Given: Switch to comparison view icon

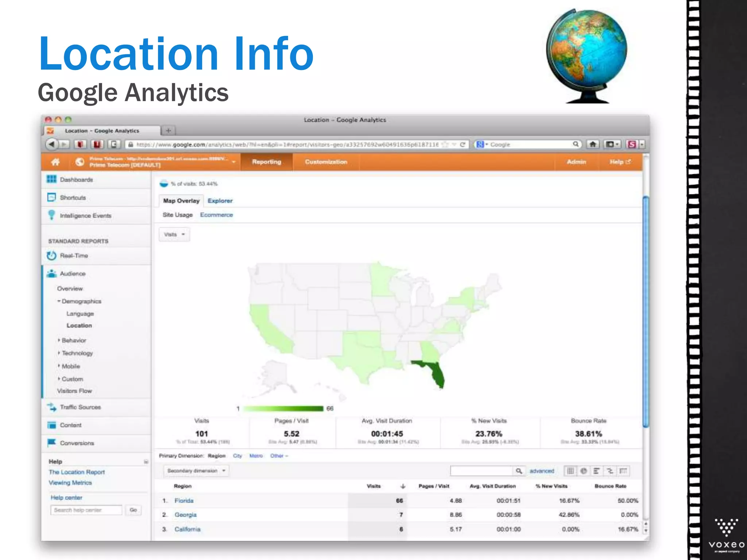Looking at the screenshot, I should 610,471.
